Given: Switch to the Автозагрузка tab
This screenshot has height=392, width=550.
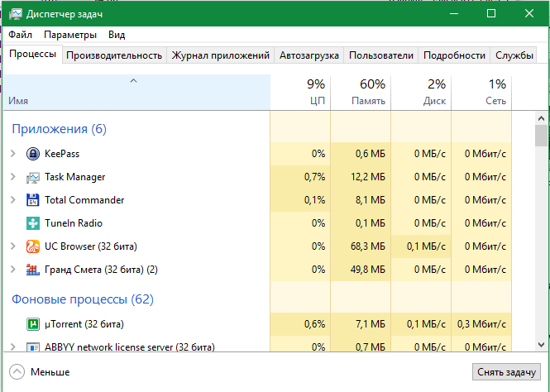Looking at the screenshot, I should coord(309,55).
